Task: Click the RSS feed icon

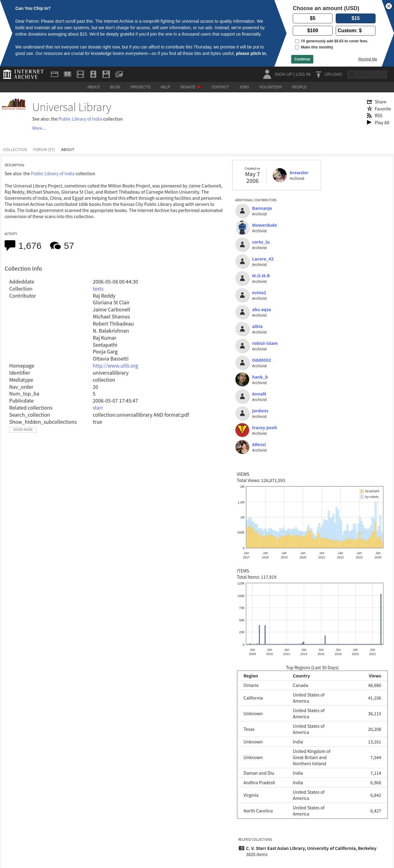Action: [369, 116]
